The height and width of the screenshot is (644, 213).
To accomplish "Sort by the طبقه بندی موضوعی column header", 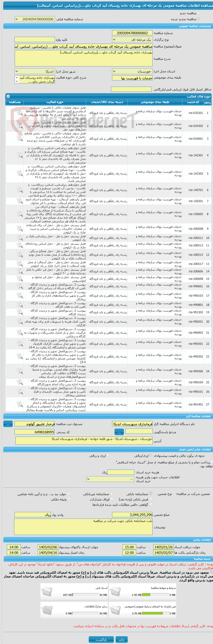I will point(155,102).
